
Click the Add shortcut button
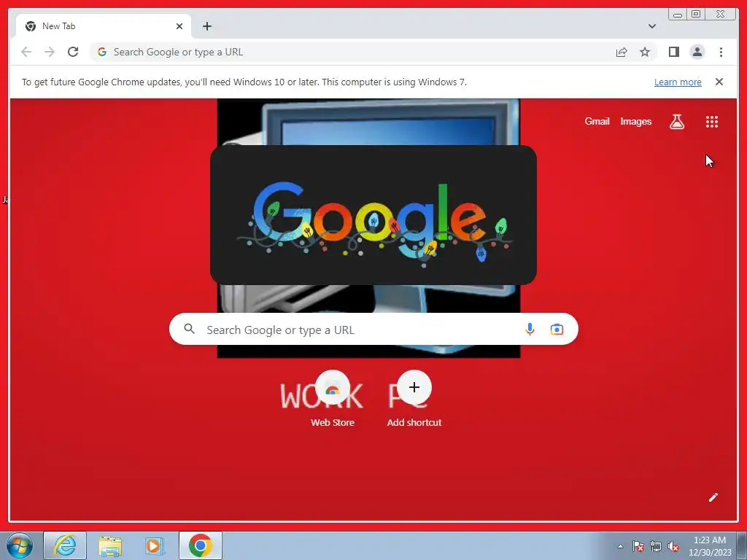click(x=414, y=399)
